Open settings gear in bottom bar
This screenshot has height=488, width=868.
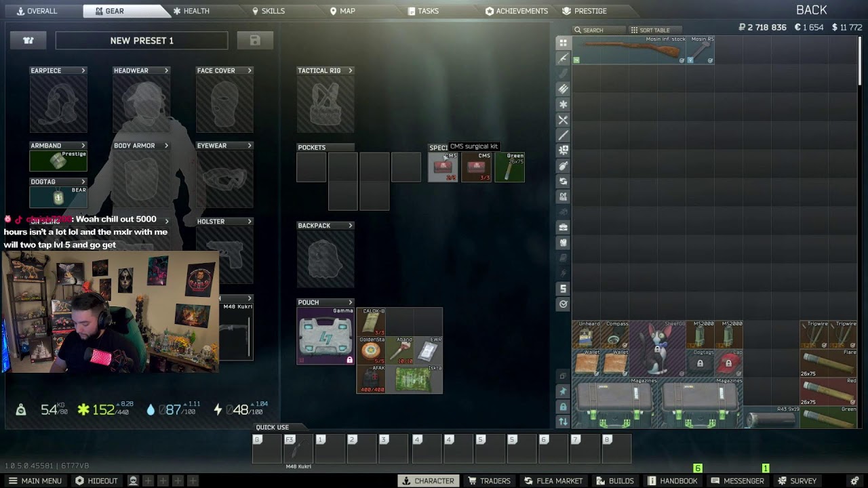click(x=854, y=481)
